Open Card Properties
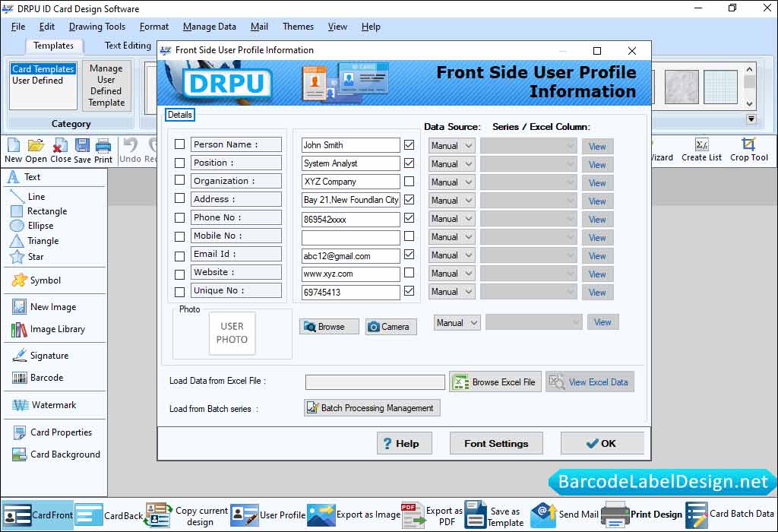The image size is (778, 532). pyautogui.click(x=52, y=432)
